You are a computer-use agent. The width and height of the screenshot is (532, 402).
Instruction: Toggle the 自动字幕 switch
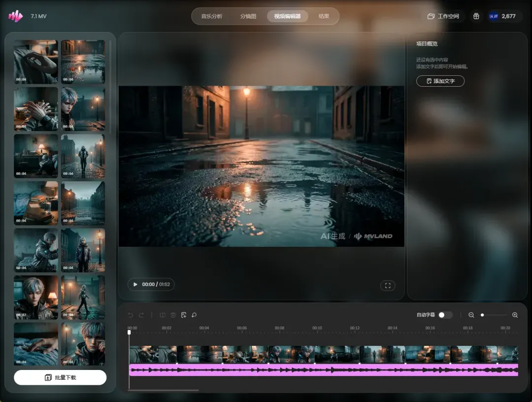445,315
